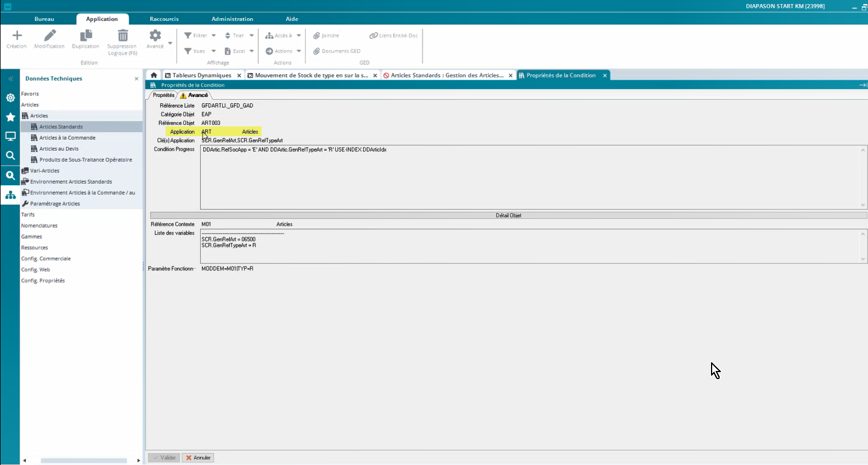
Task: Click the Annuler button
Action: tap(198, 457)
